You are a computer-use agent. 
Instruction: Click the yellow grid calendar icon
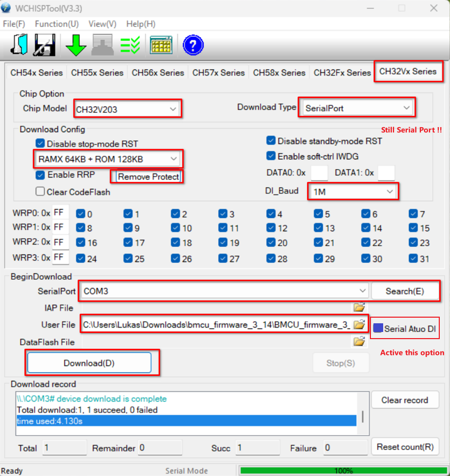[x=161, y=45]
